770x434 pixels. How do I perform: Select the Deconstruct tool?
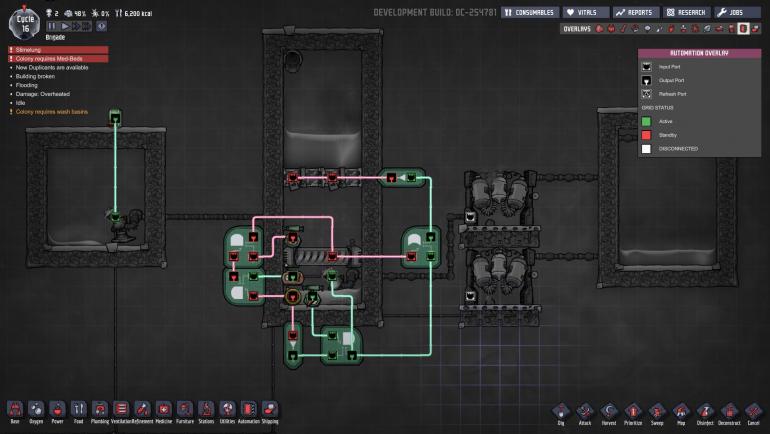pyautogui.click(x=729, y=411)
